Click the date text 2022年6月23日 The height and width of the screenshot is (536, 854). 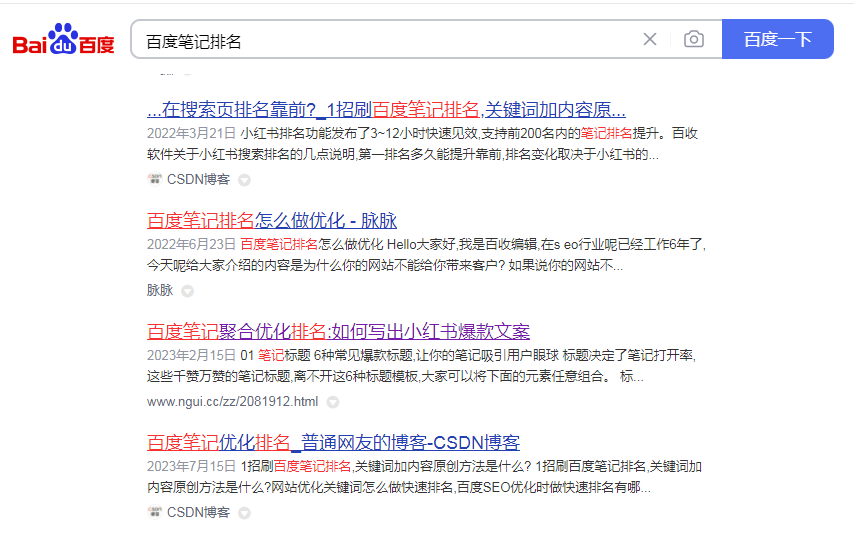pyautogui.click(x=191, y=244)
